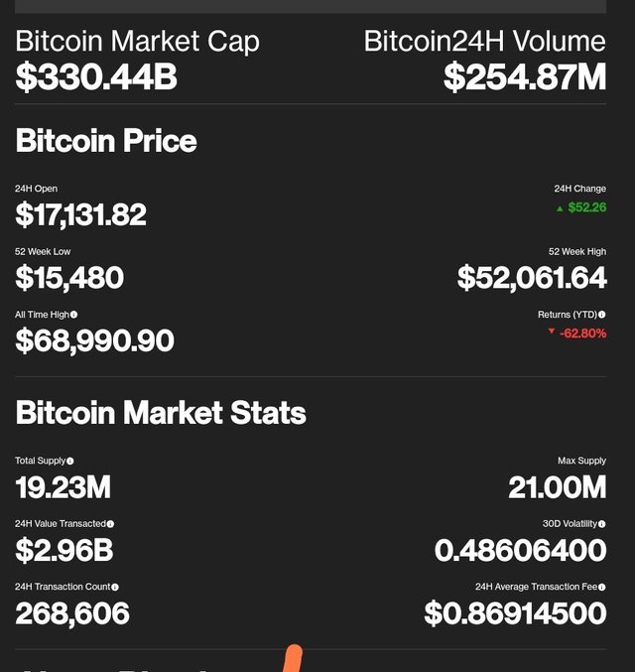Select the 52 Week High value $52,061.64
Viewport: 635px width, 672px height.
coord(532,278)
